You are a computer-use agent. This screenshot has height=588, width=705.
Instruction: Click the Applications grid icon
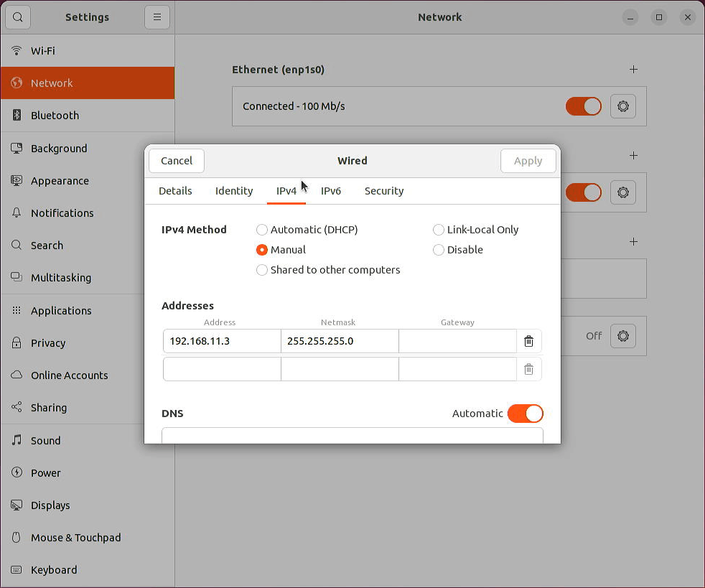17,310
